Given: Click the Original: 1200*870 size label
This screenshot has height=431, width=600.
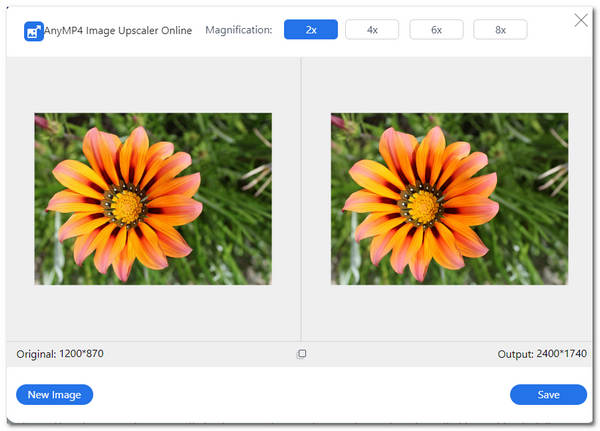Looking at the screenshot, I should click(60, 355).
